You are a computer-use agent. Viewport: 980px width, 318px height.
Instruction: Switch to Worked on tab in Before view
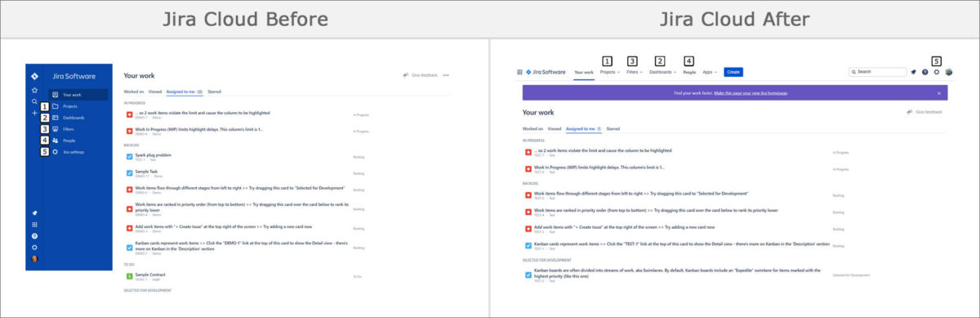coord(134,92)
